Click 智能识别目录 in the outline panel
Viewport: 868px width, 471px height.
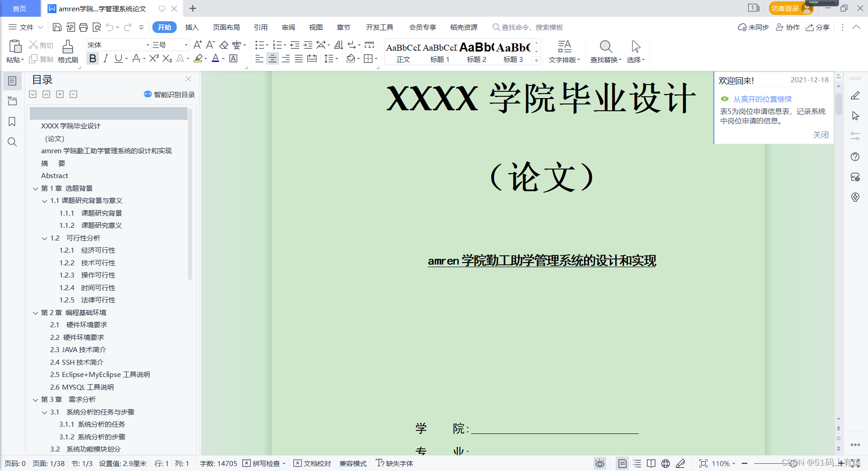pyautogui.click(x=173, y=94)
